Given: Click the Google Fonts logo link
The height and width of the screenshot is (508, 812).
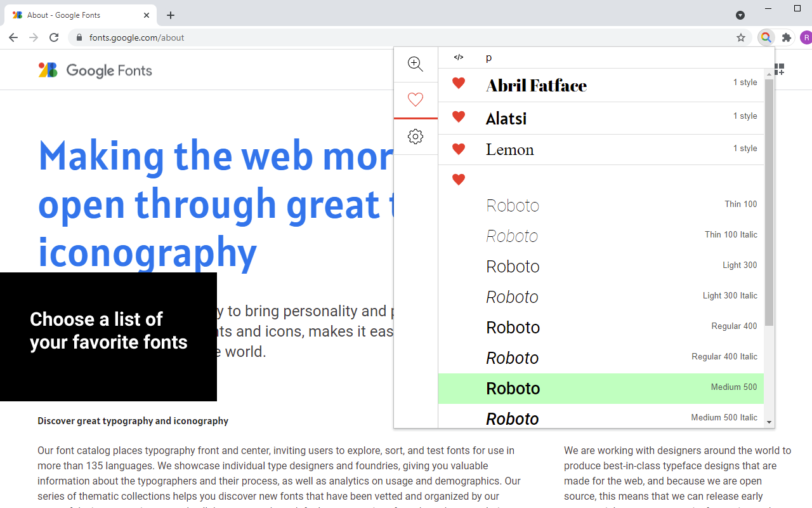Looking at the screenshot, I should pos(95,70).
